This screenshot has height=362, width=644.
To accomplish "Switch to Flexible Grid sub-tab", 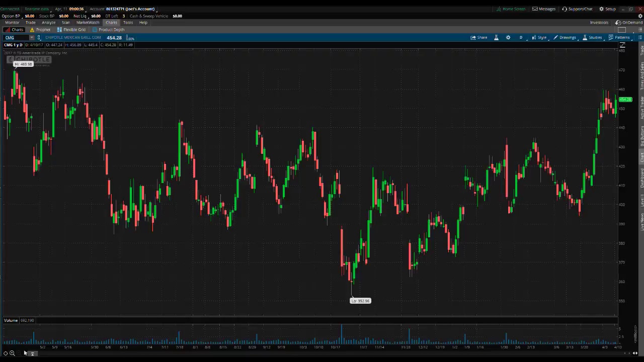I will point(71,30).
